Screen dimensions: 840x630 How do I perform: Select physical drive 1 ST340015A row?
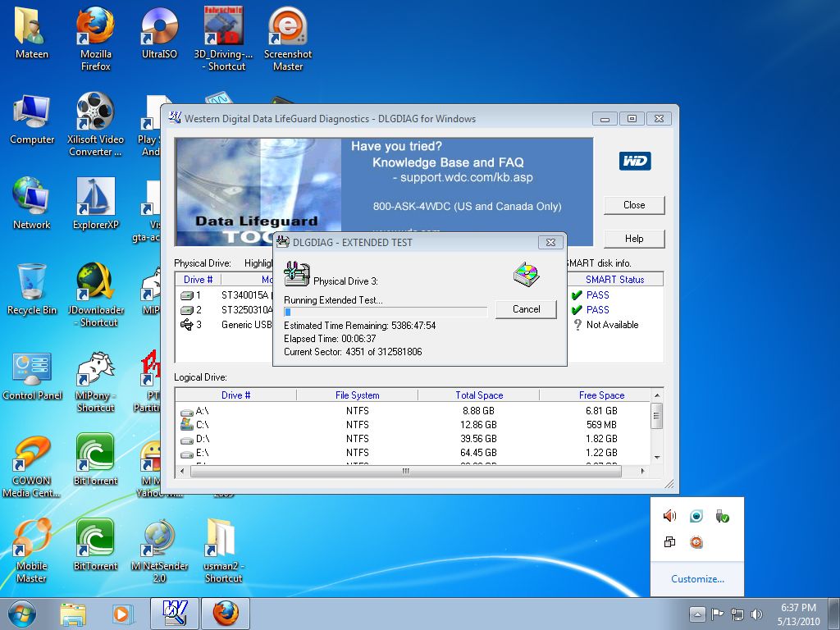[225, 295]
